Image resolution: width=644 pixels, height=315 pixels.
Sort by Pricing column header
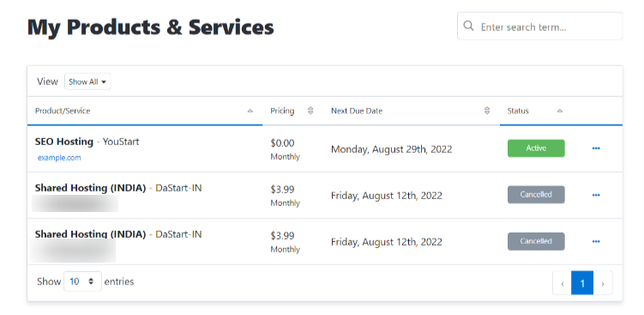point(292,111)
